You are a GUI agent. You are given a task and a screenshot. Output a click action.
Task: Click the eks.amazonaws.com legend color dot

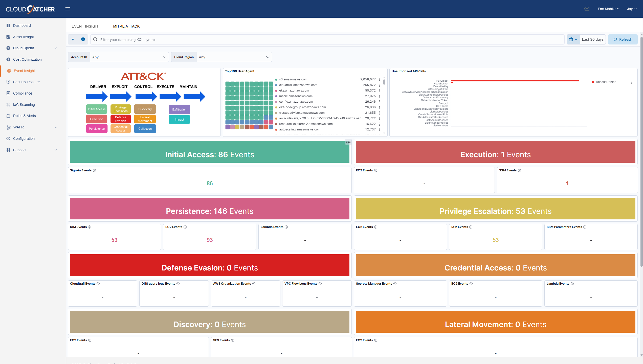(x=276, y=91)
